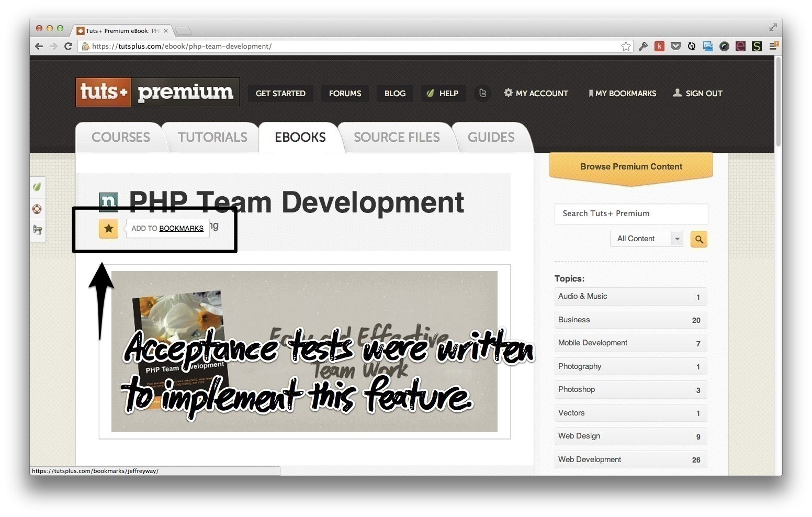Open the Web Development topic
This screenshot has width=812, height=517.
tap(630, 459)
